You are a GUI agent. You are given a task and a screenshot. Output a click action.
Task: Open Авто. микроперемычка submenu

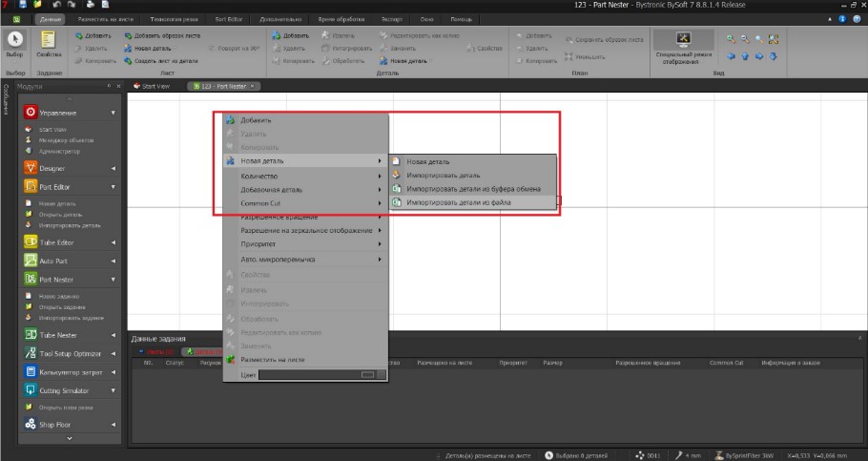click(305, 259)
